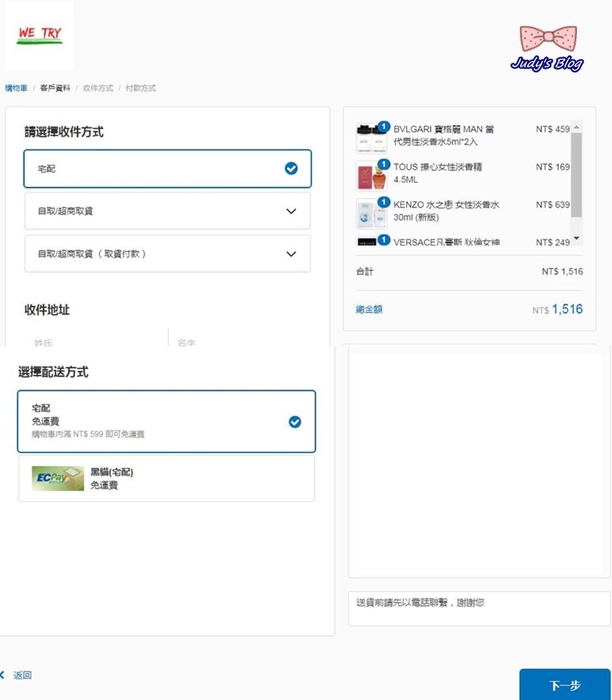Open the TOUS perfume thumbnail

click(x=372, y=176)
